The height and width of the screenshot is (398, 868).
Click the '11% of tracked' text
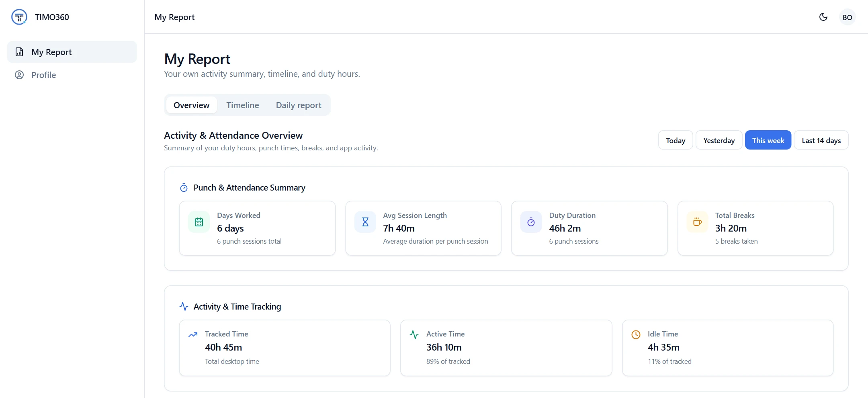click(669, 361)
